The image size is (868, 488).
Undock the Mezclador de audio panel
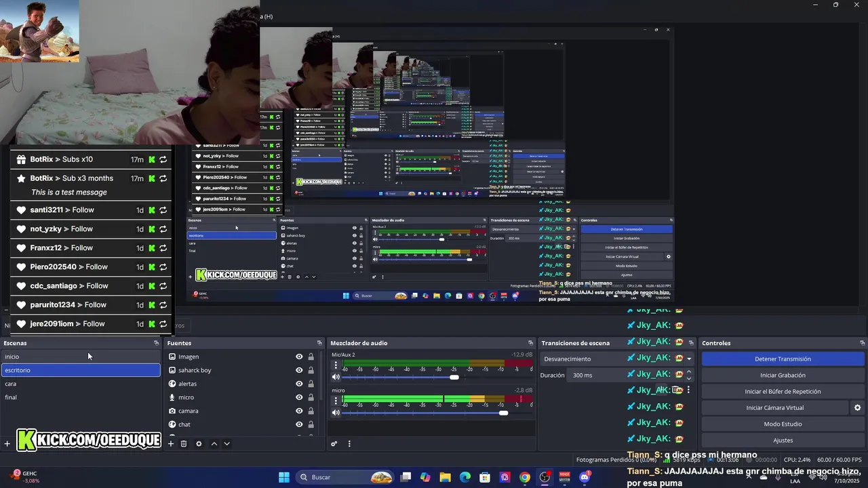click(x=531, y=343)
